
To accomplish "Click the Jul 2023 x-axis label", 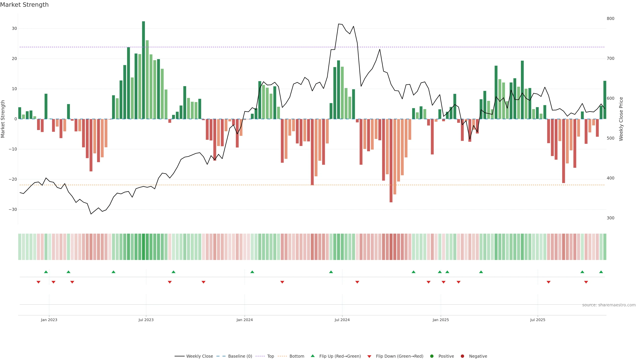I will 146,320.
